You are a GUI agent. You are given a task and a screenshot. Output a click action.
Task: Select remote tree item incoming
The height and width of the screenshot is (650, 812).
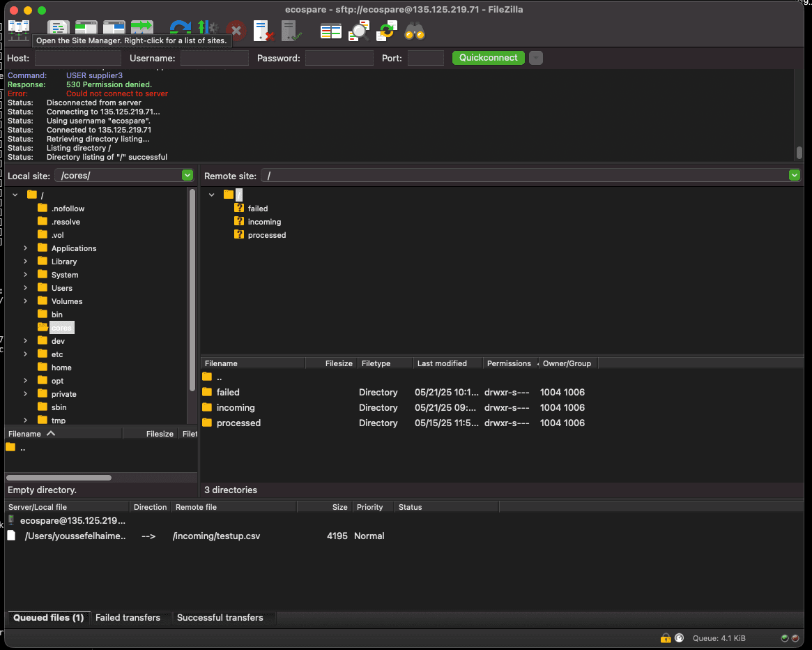pos(264,221)
